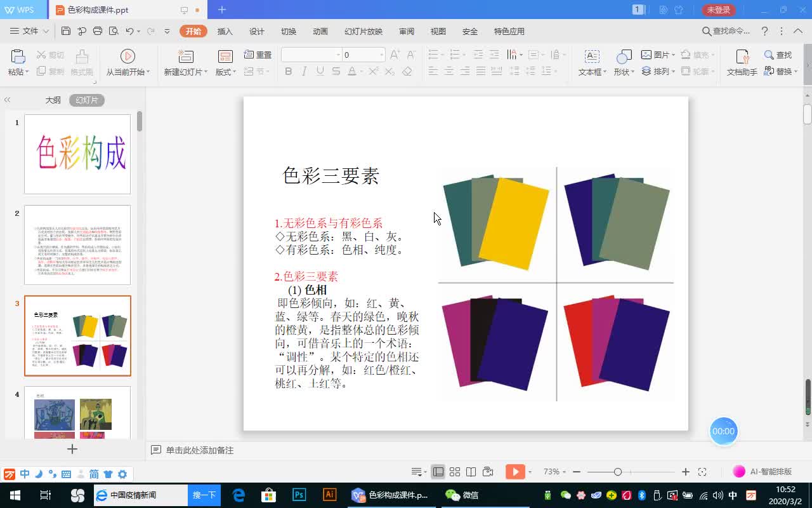Click the Save icon in quick toolbar

(66, 31)
